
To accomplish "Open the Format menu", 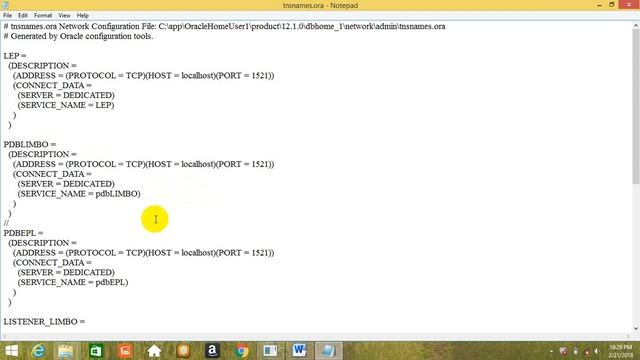I will click(x=43, y=16).
